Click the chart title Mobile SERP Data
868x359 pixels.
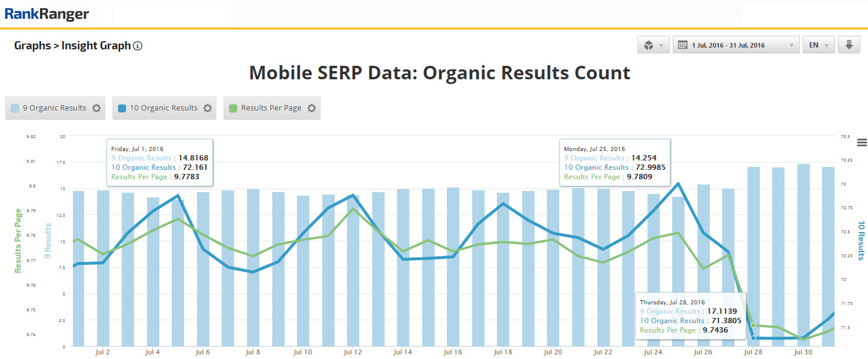(x=439, y=73)
